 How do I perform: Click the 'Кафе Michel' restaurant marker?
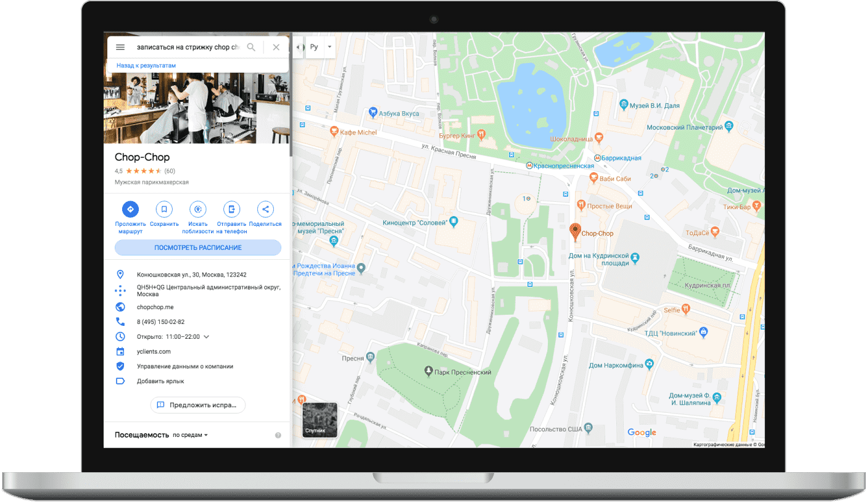334,131
